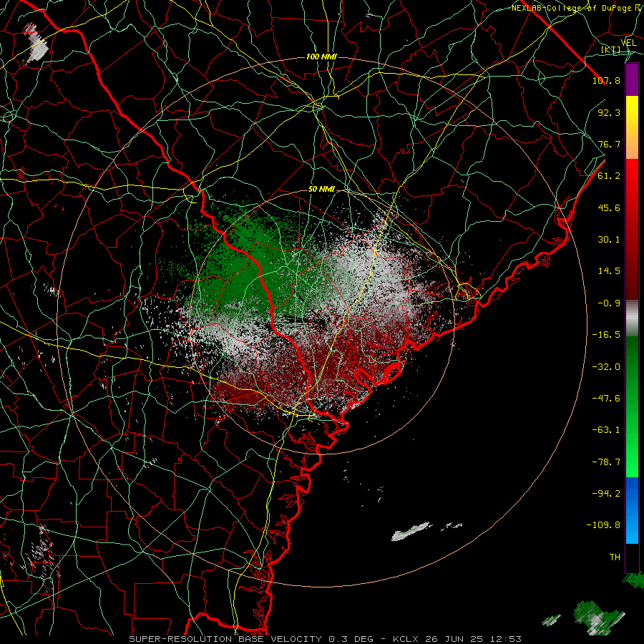Click the 61.2 velocity scale value
The image size is (644, 644).
pyautogui.click(x=609, y=176)
